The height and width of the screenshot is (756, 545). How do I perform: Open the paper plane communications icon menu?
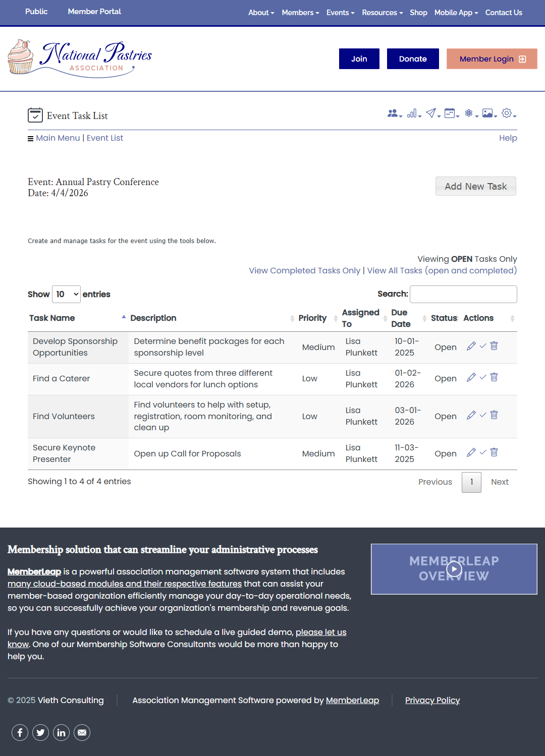coord(433,113)
